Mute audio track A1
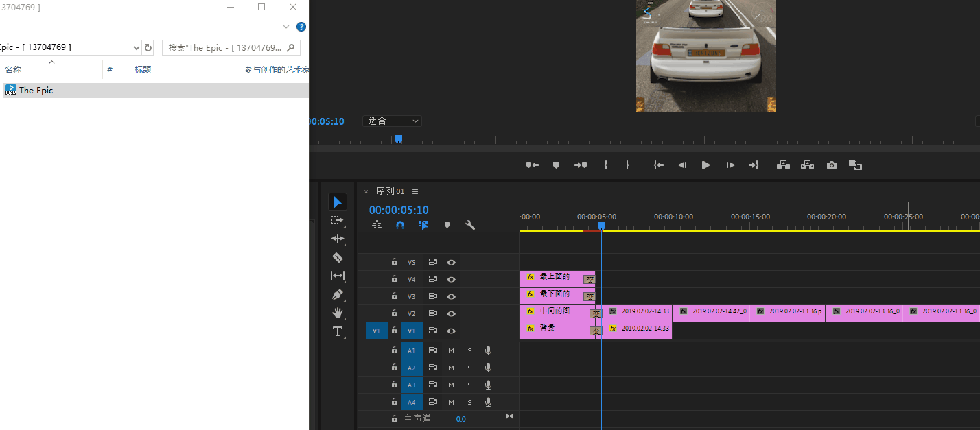Viewport: 980px width, 430px height. point(451,350)
